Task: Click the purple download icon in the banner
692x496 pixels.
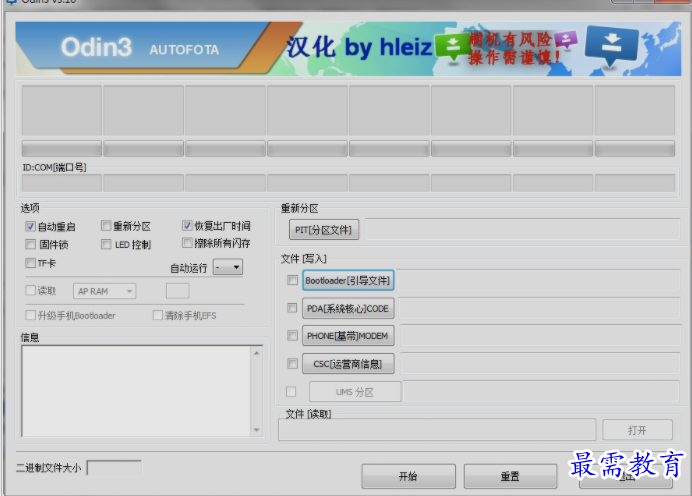Action: pos(565,40)
